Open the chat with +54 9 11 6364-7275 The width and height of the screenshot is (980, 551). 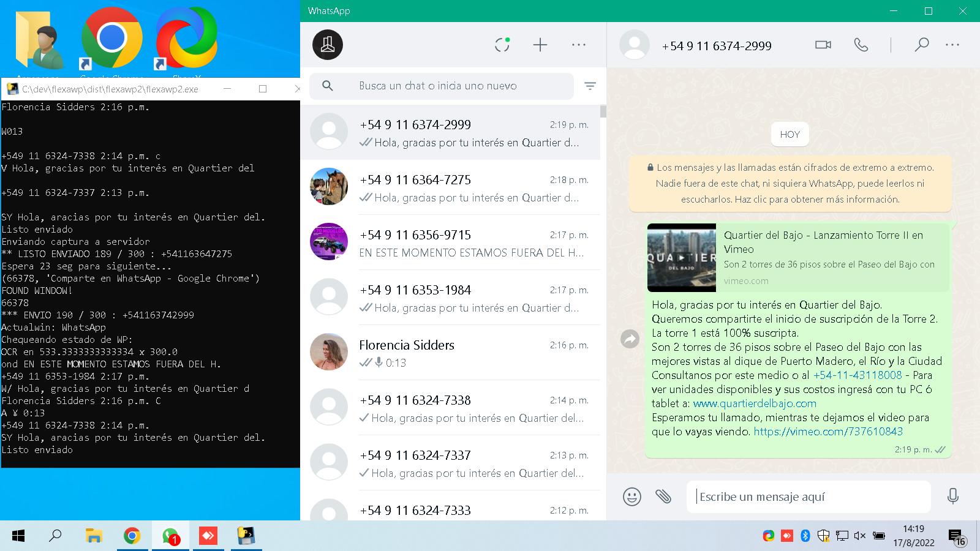point(450,187)
